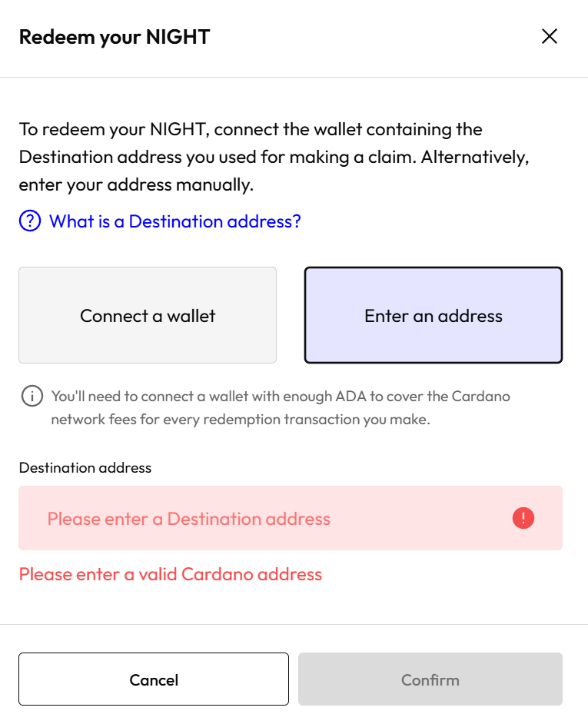Open "What is a Destination address?" link
Screen dimensions: 588x724
pyautogui.click(x=175, y=222)
